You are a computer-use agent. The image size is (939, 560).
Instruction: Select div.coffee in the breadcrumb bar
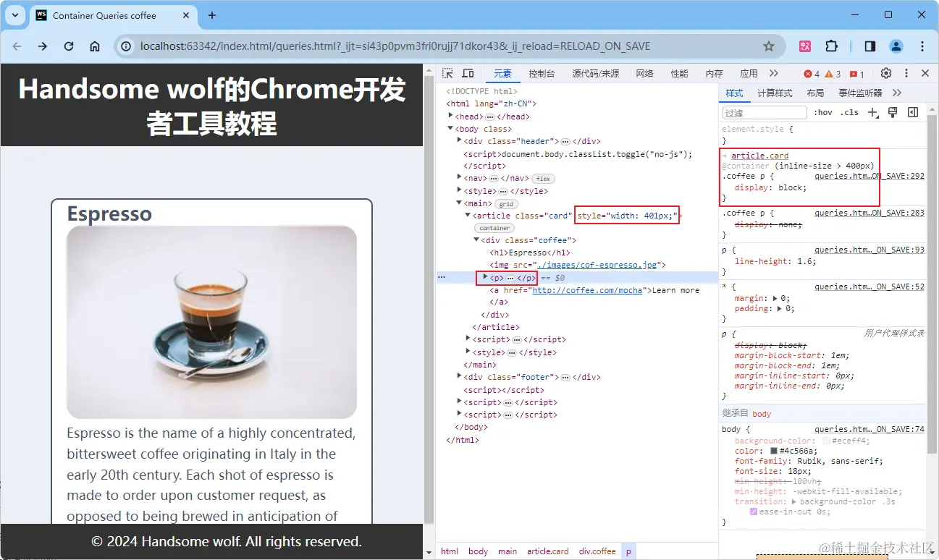(x=597, y=551)
